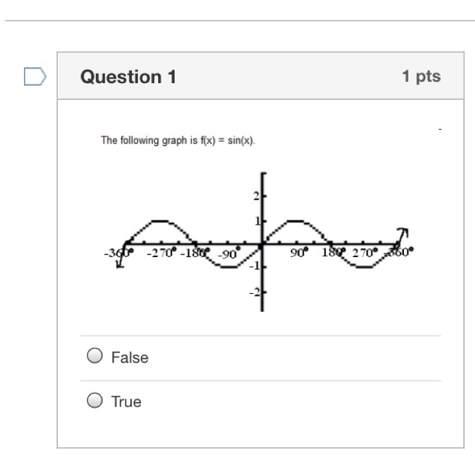475x476 pixels.
Task: Click the 1 label on the y-axis
Action: click(257, 221)
